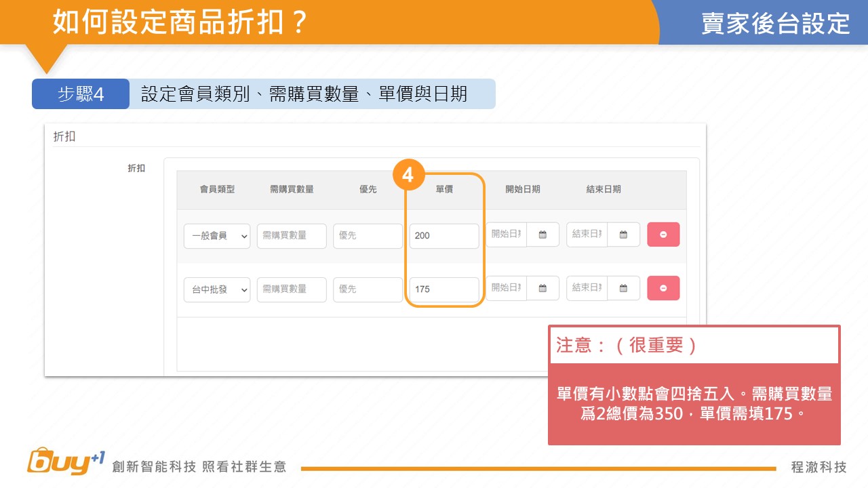Click priority field in 一般會員 row
This screenshot has height=488, width=868.
(368, 236)
